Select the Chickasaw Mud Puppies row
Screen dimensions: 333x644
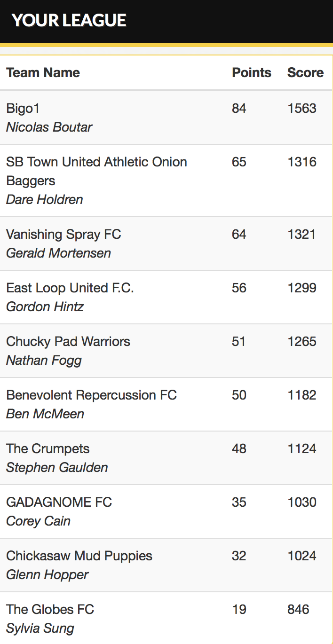point(166,565)
